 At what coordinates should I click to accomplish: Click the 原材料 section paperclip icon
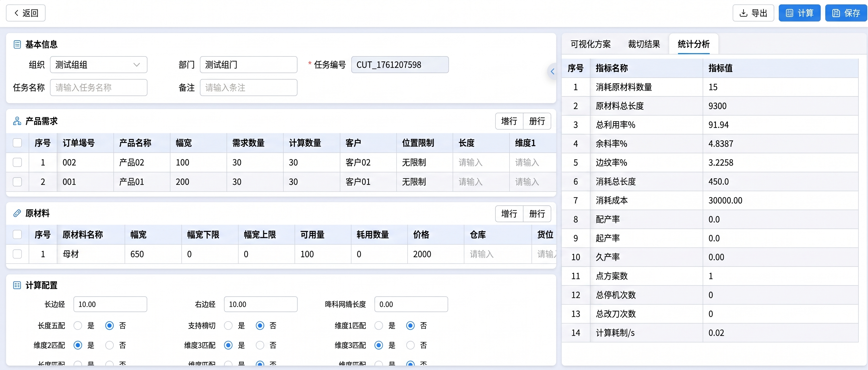pos(17,213)
